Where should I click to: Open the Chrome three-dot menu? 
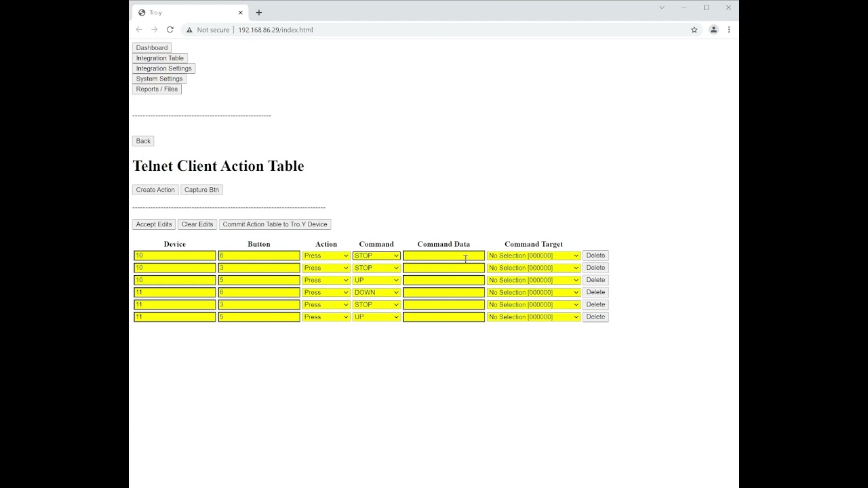point(729,30)
